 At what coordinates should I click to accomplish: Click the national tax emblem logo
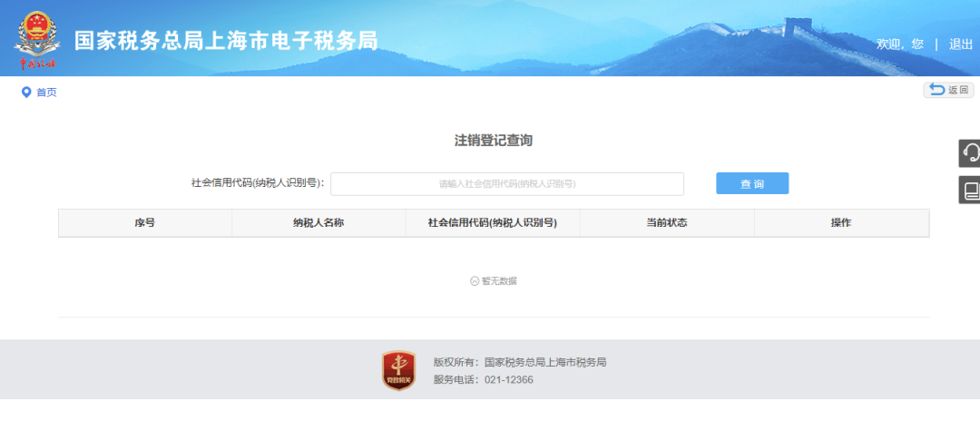[35, 39]
